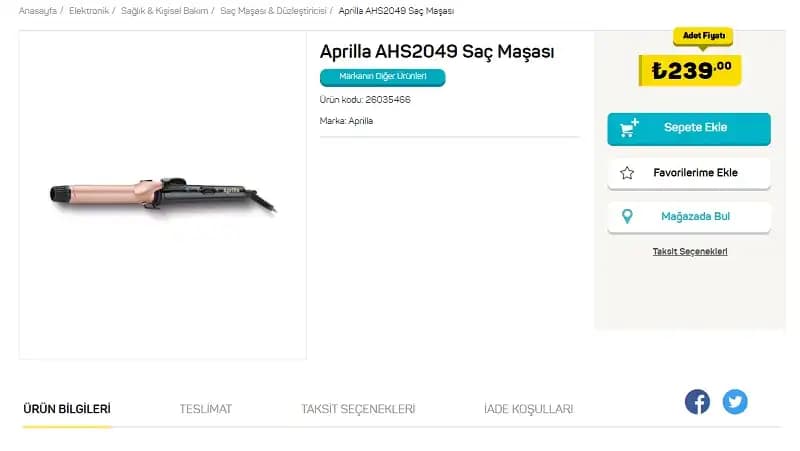Viewport: 800px width, 451px height.
Task: Click Markanın Diğer Ürünleri button
Action: pos(382,77)
